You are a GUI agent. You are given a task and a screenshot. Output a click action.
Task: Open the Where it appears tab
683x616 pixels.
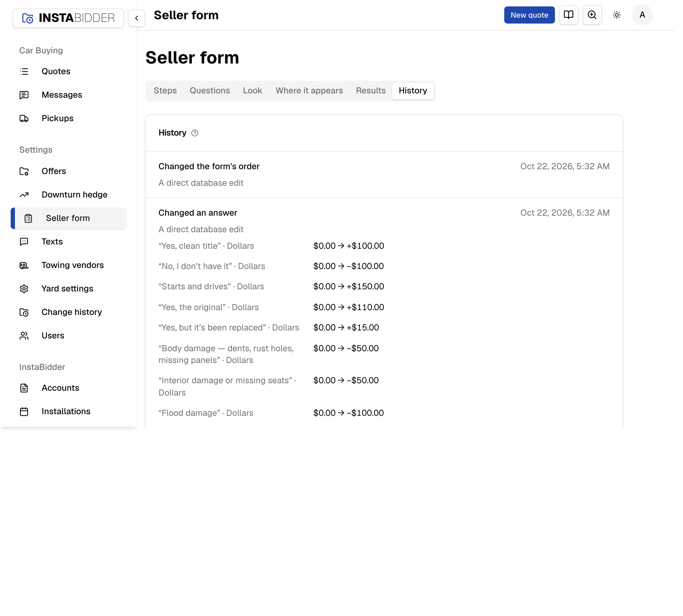(309, 91)
